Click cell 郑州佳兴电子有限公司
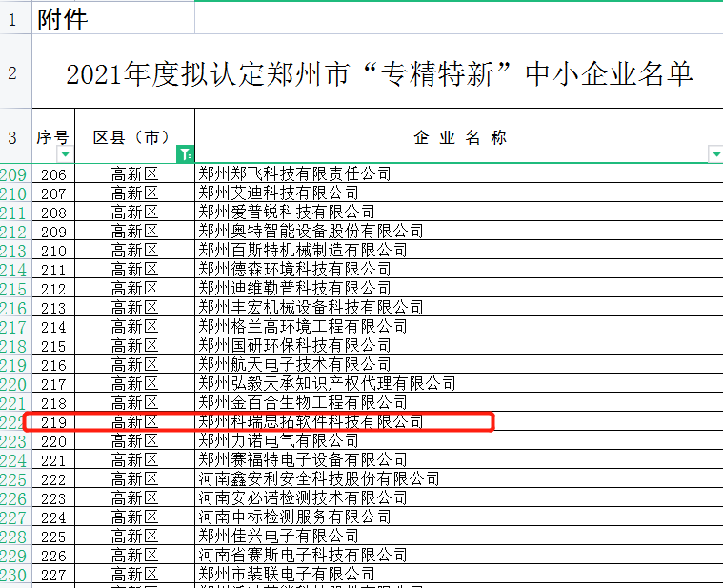The image size is (723, 588). (459, 536)
